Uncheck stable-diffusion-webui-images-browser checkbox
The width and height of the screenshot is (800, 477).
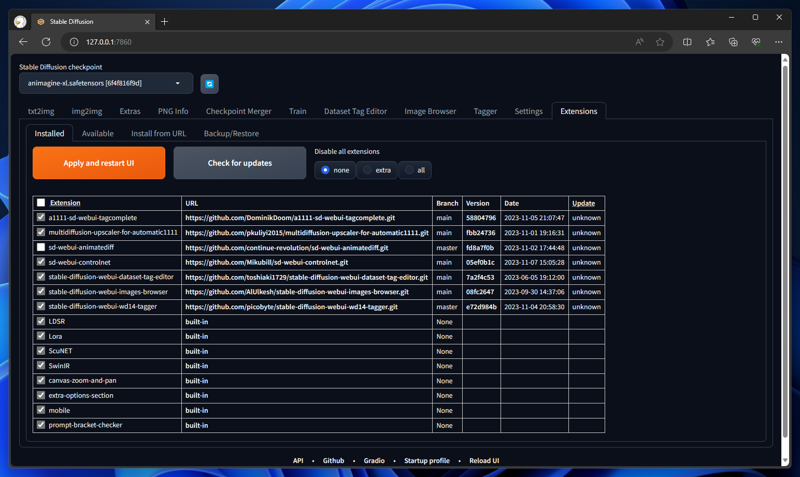click(41, 291)
